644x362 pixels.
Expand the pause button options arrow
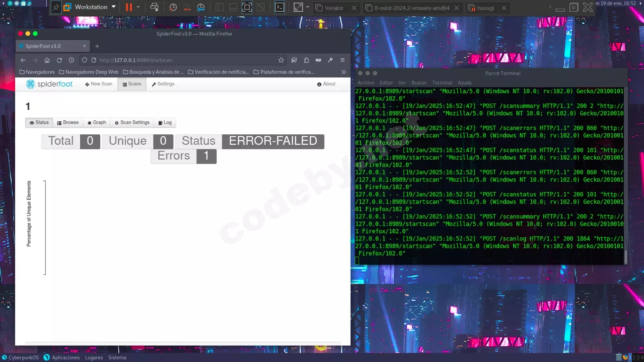tap(137, 7)
